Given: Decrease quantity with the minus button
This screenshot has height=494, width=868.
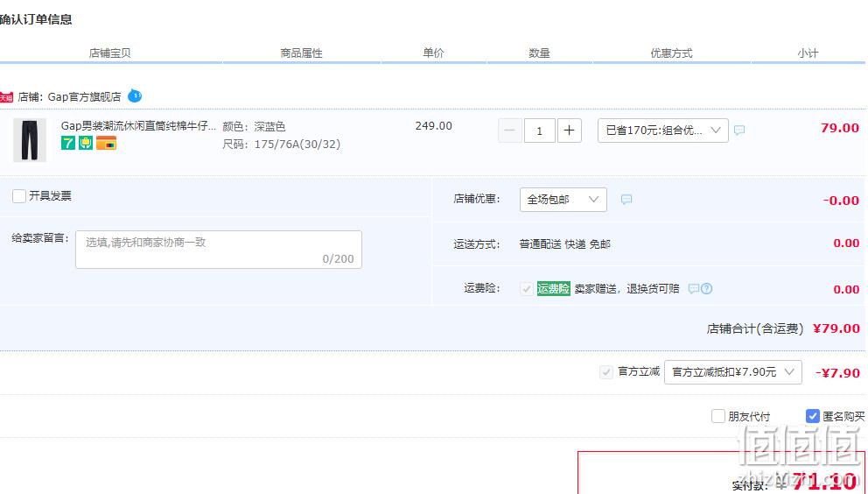Looking at the screenshot, I should [510, 131].
